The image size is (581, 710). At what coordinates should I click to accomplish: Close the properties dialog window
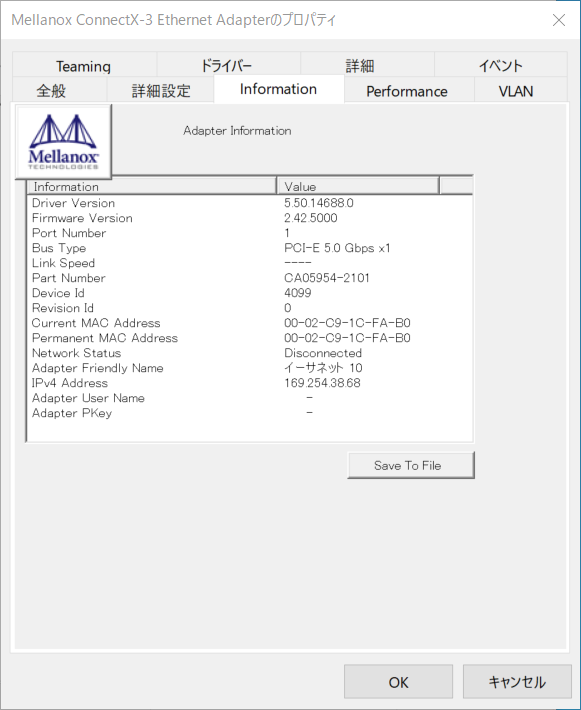(559, 20)
